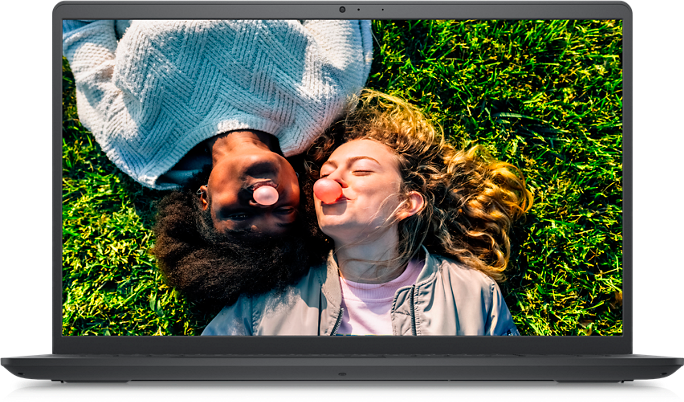Click the pink bubble gum on the left
684x402 pixels.
(x=266, y=195)
